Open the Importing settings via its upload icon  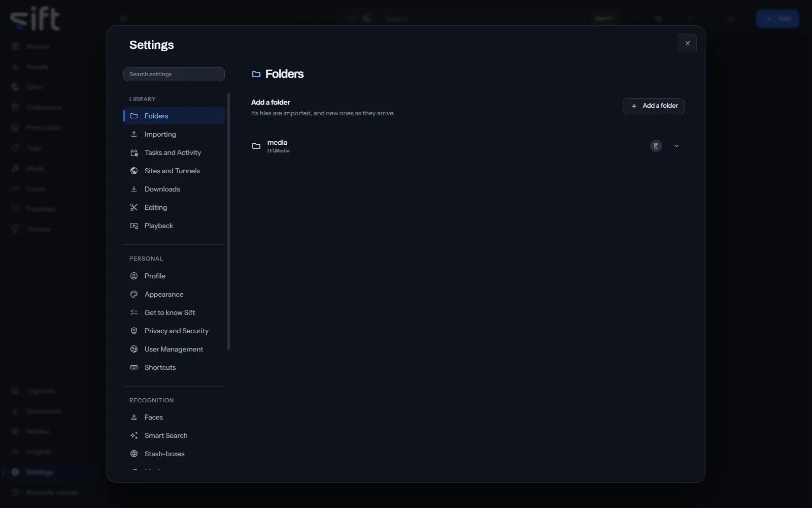(134, 134)
